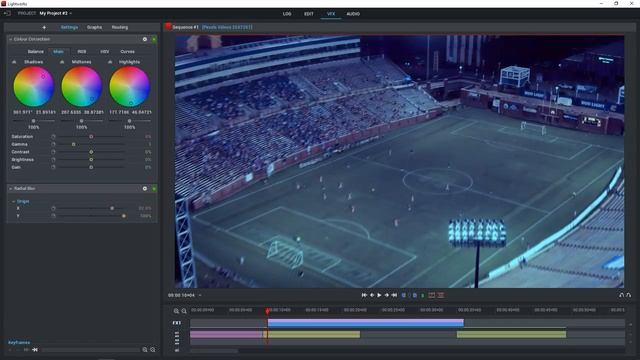Toggle the Colour Correction effect enable box

154,39
